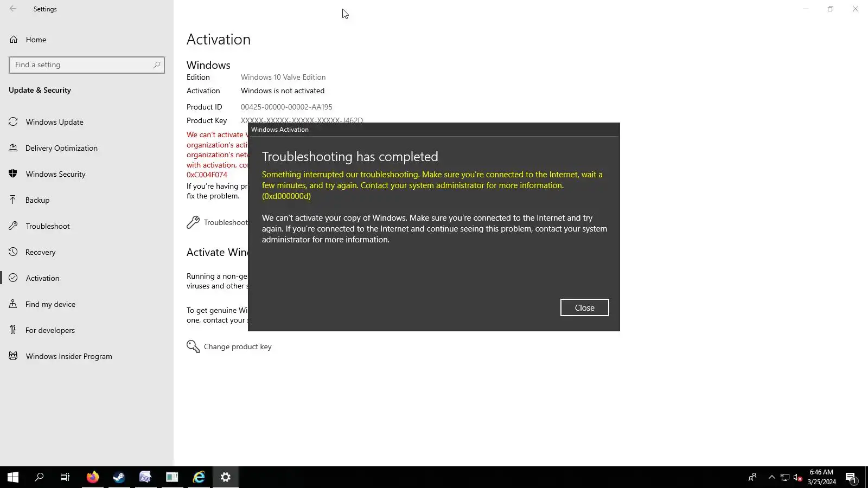Click the People icon in the taskbar
868x488 pixels.
752,477
